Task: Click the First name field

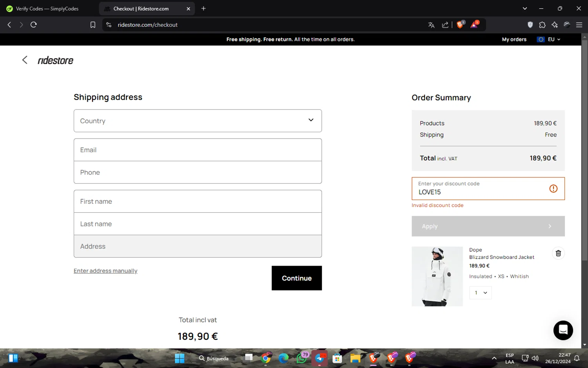Action: tap(198, 201)
